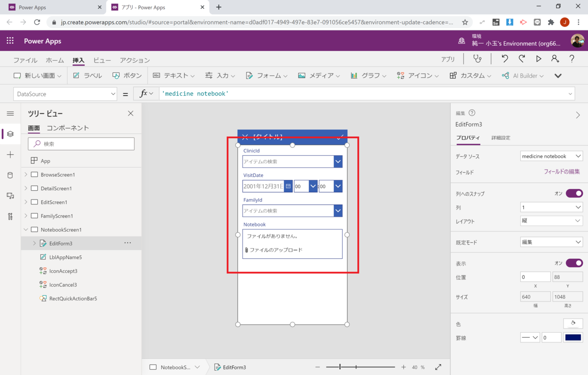The height and width of the screenshot is (375, 588).
Task: Open the 新しい画面 menu
Action: (37, 75)
